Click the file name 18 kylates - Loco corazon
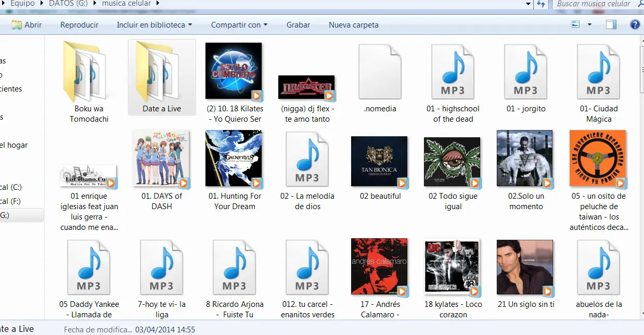 click(453, 310)
